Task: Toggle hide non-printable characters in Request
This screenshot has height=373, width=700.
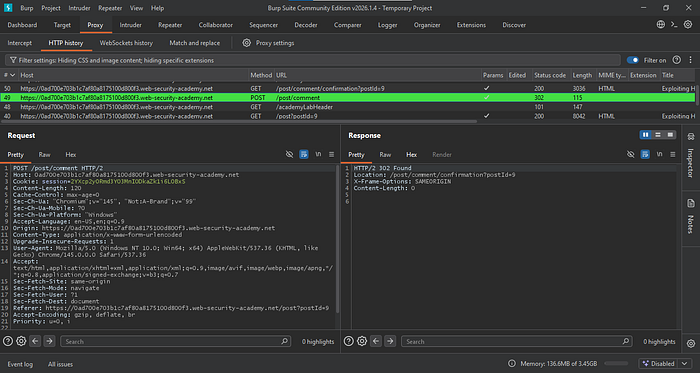Action: click(x=289, y=154)
